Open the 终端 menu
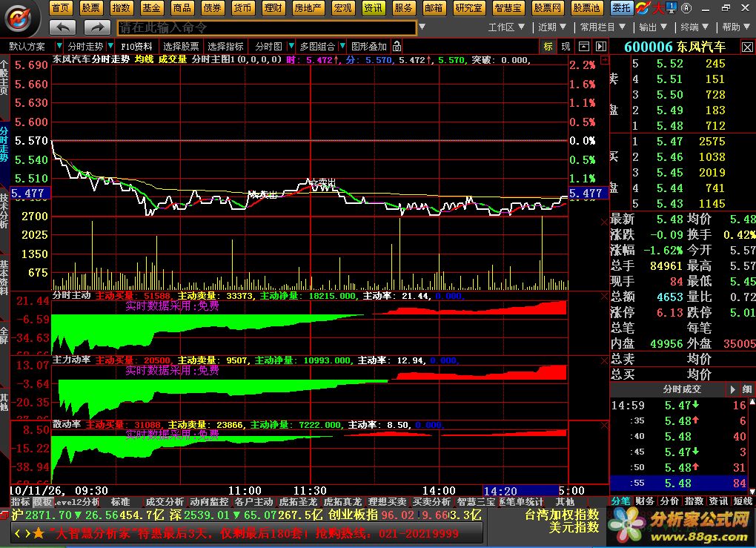This screenshot has height=548, width=756. (694, 27)
